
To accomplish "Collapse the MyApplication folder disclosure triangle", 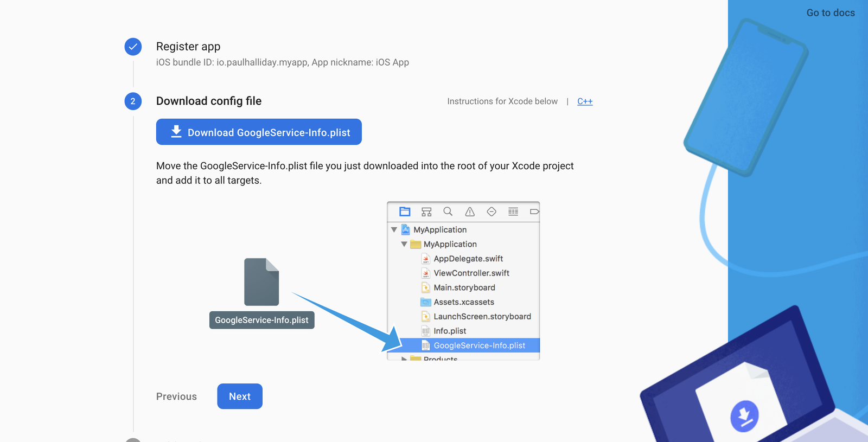I will pyautogui.click(x=404, y=245).
